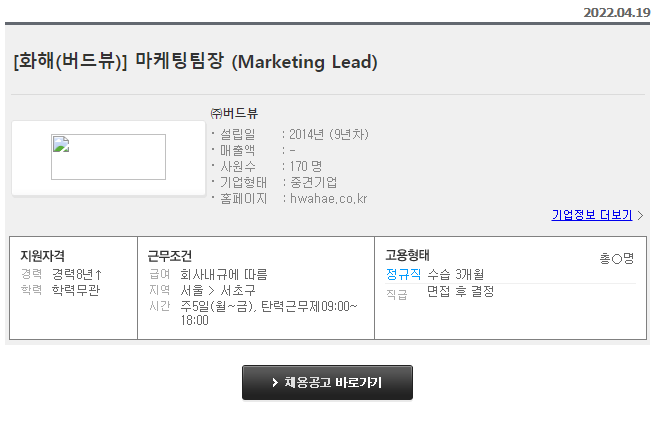The image size is (659, 443).
Task: Click the homepage address hwahae.co.kr
Action: click(x=329, y=199)
